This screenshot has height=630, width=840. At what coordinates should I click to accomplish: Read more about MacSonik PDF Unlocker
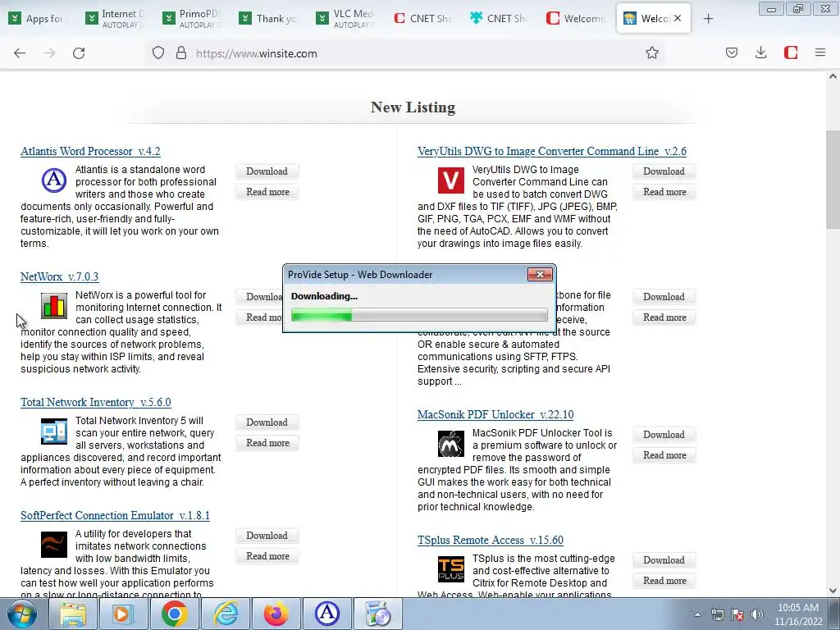click(x=664, y=455)
